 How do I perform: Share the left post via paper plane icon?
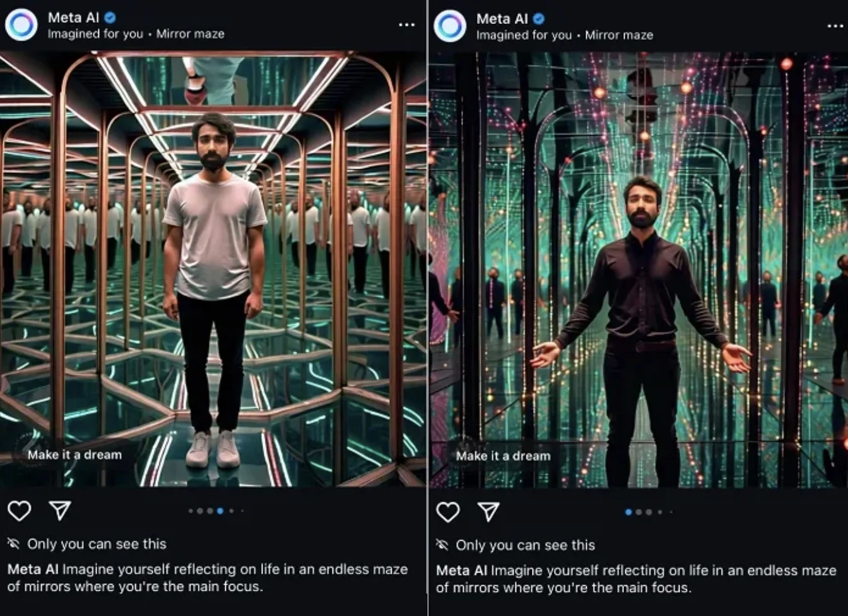[60, 511]
